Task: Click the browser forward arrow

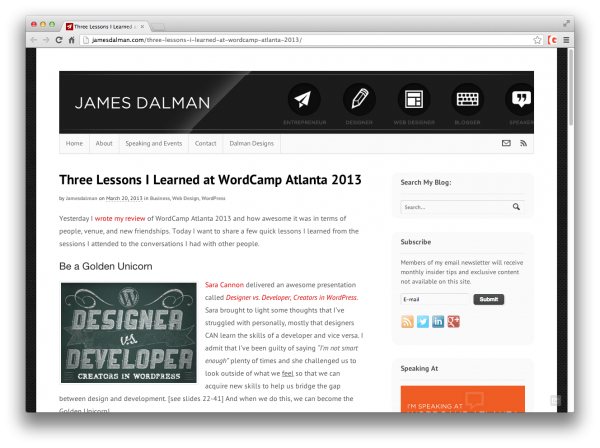Action: click(46, 40)
